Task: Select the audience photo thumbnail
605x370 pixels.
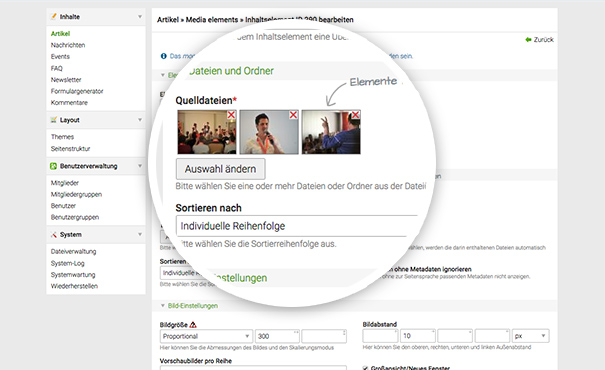Action: click(207, 132)
